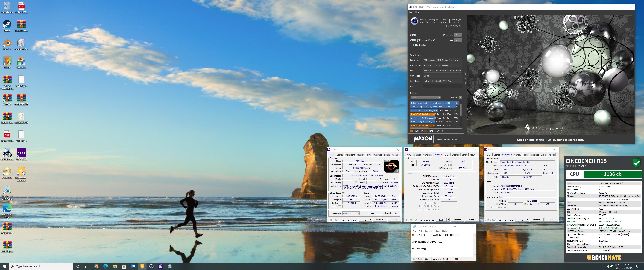Viewport: 644px width, 270px height.
Task: Click the Windows Start button
Action: point(4,266)
